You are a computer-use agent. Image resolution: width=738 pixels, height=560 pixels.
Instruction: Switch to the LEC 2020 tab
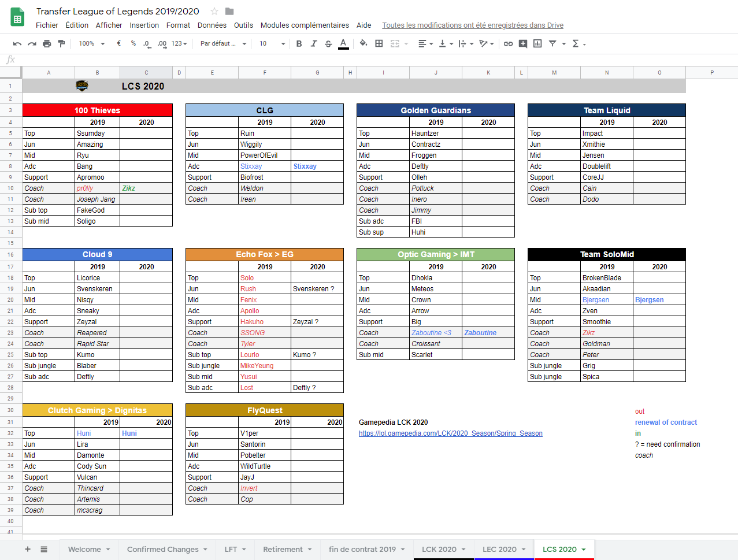coord(504,550)
